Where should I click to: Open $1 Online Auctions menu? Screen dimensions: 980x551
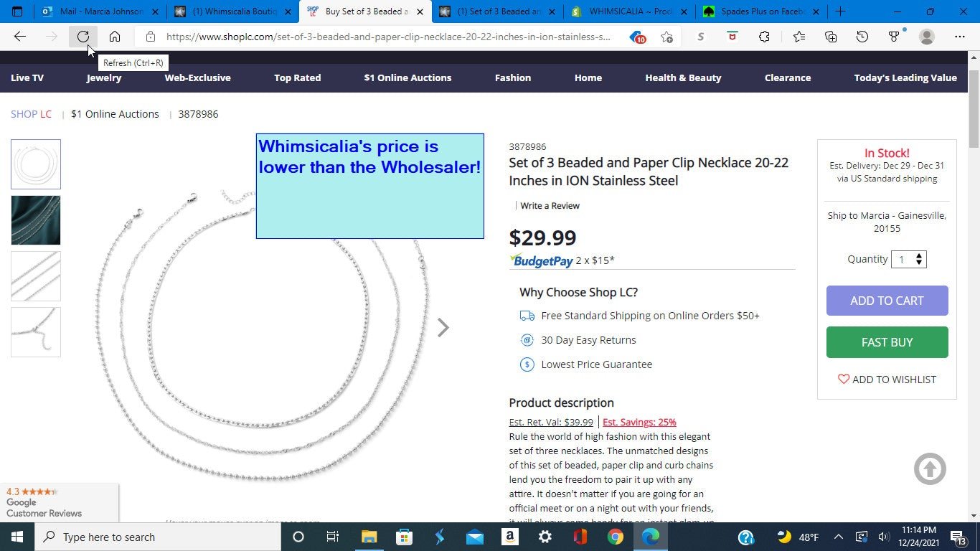point(407,77)
